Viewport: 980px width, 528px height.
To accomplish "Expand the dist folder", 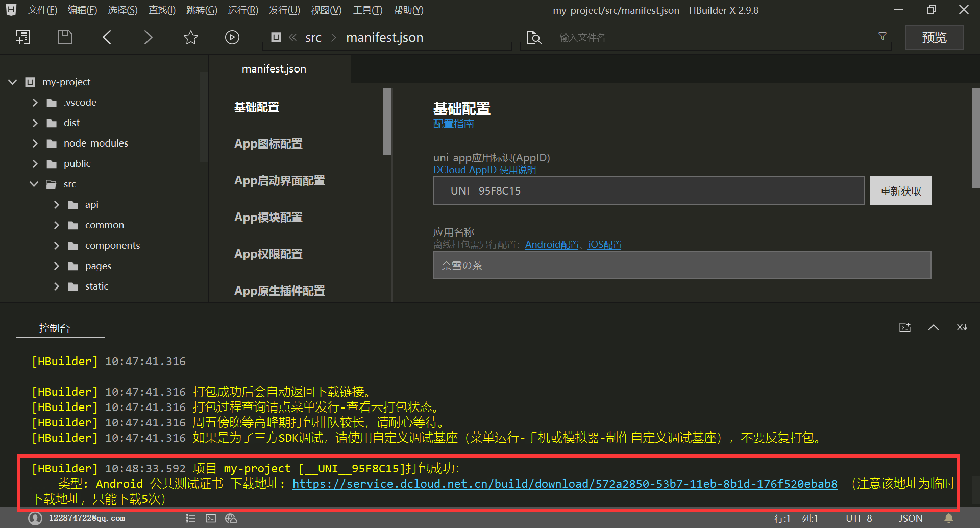I will click(x=35, y=123).
